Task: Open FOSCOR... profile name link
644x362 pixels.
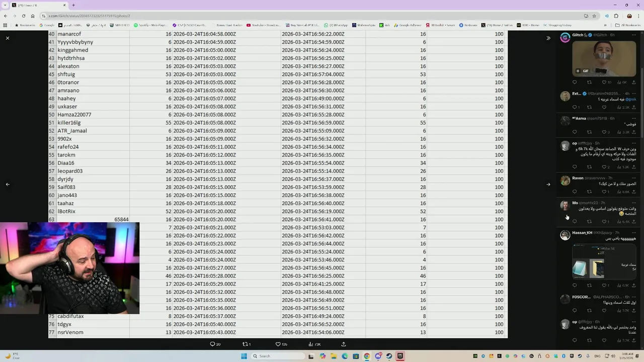Action: 581,297
